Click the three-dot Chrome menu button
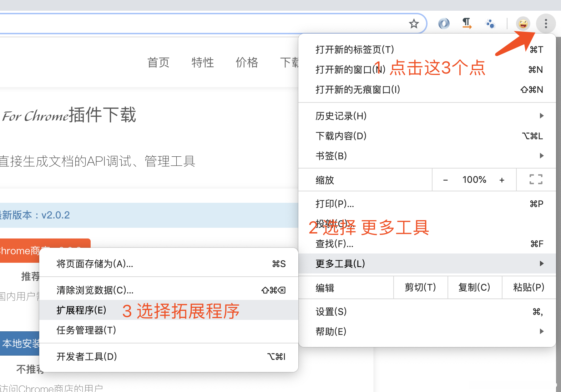The height and width of the screenshot is (392, 561). [546, 24]
